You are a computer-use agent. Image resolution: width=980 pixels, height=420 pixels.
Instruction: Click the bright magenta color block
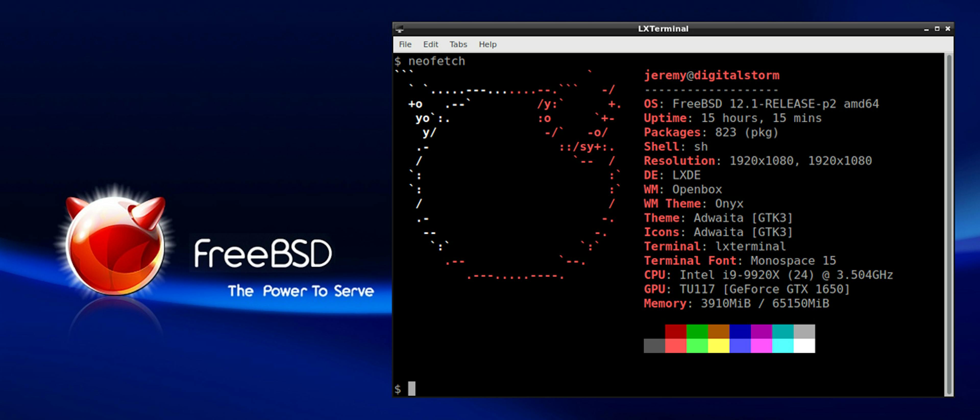click(x=761, y=346)
